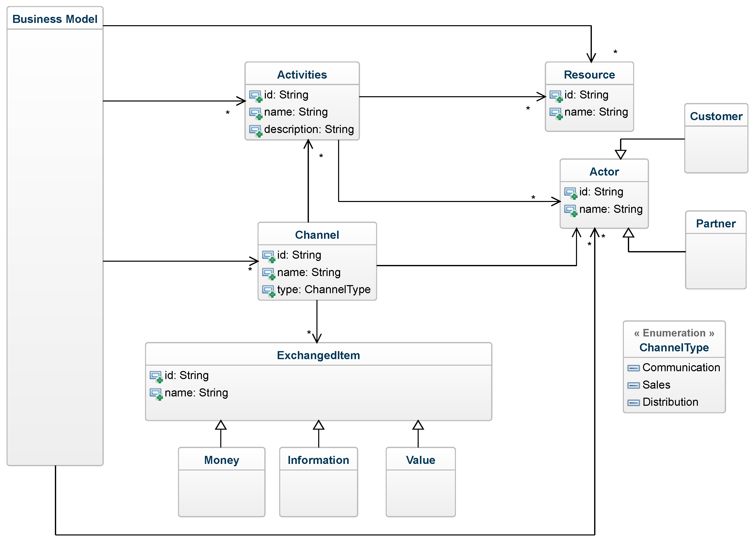Screen dimensions: 756x542
Task: Click the Money subclass box title
Action: (222, 460)
